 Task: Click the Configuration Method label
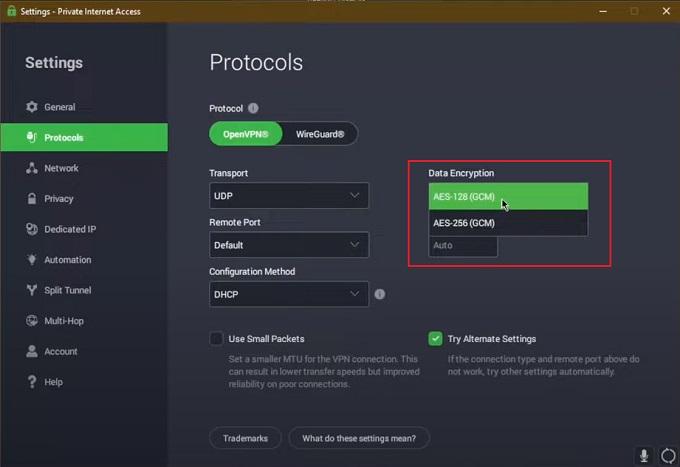252,271
